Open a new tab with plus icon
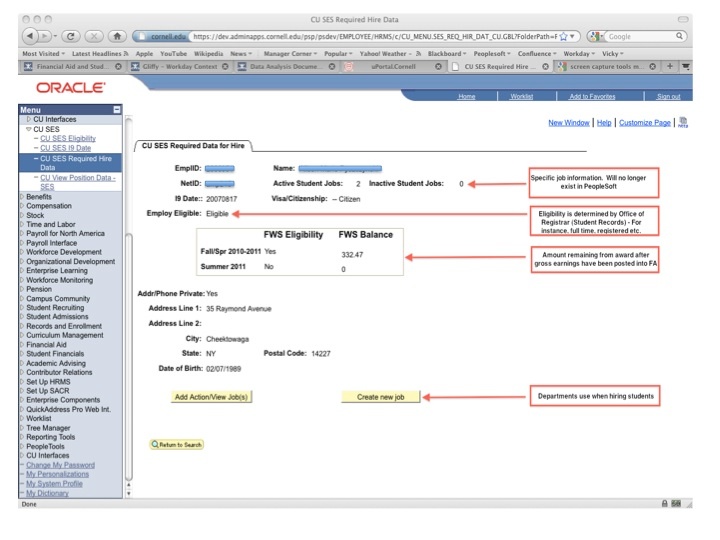The width and height of the screenshot is (720, 540). click(670, 66)
